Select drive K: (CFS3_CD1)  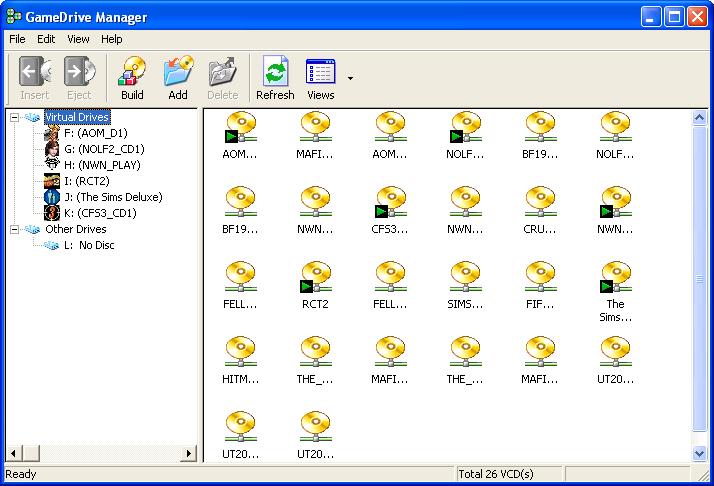click(x=100, y=213)
